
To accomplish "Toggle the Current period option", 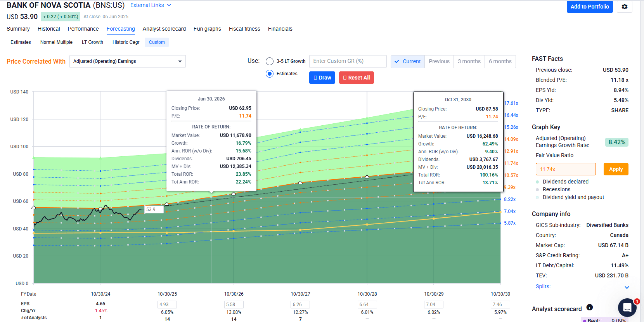I will 408,61.
